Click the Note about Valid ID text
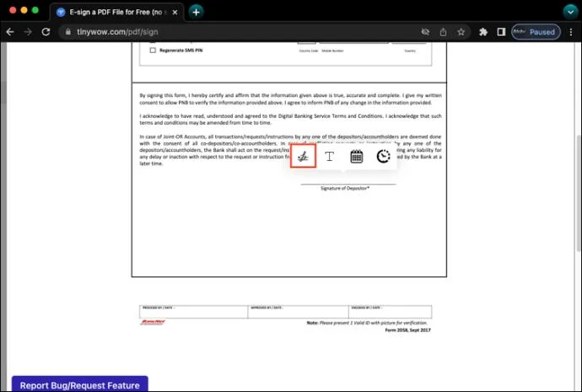582x392 pixels. coord(367,323)
